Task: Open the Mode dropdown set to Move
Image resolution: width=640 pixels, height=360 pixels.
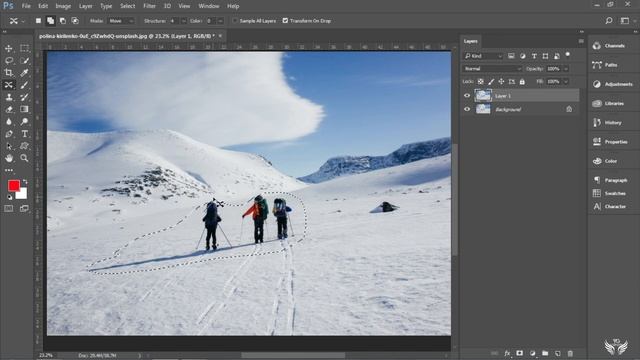Action: (121, 21)
